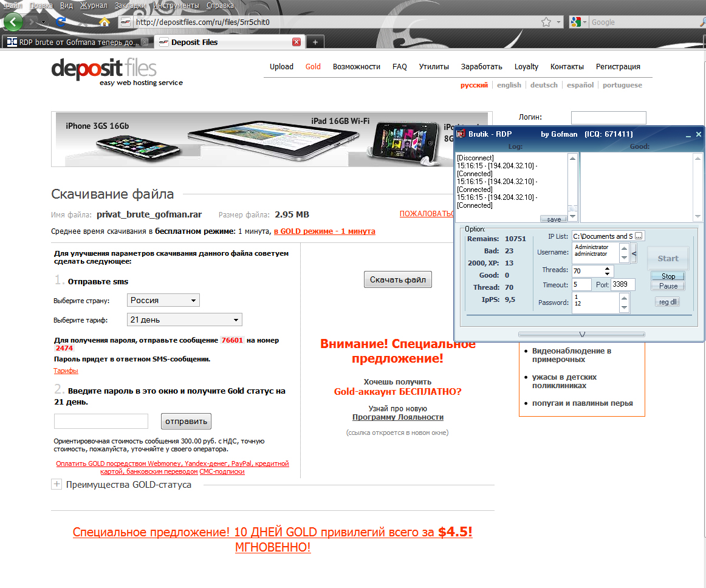Click the home icon in browser toolbar
Screen dimensions: 706x588
point(104,22)
